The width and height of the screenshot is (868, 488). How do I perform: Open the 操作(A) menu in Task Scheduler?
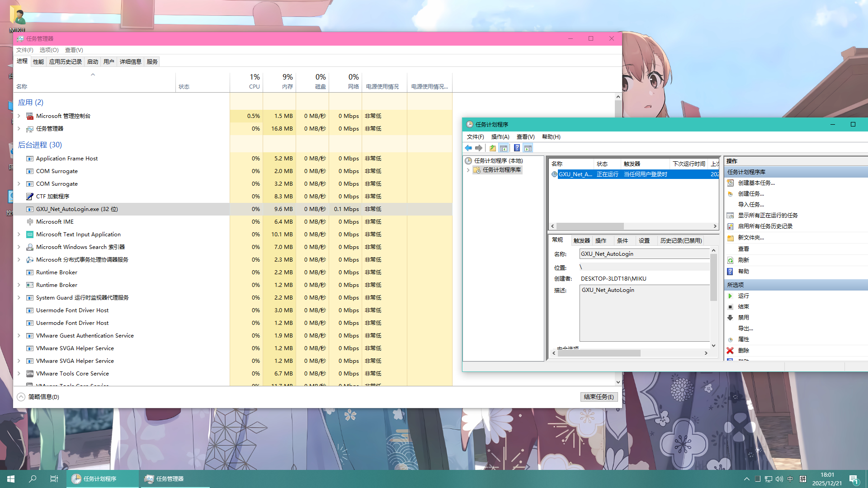500,136
